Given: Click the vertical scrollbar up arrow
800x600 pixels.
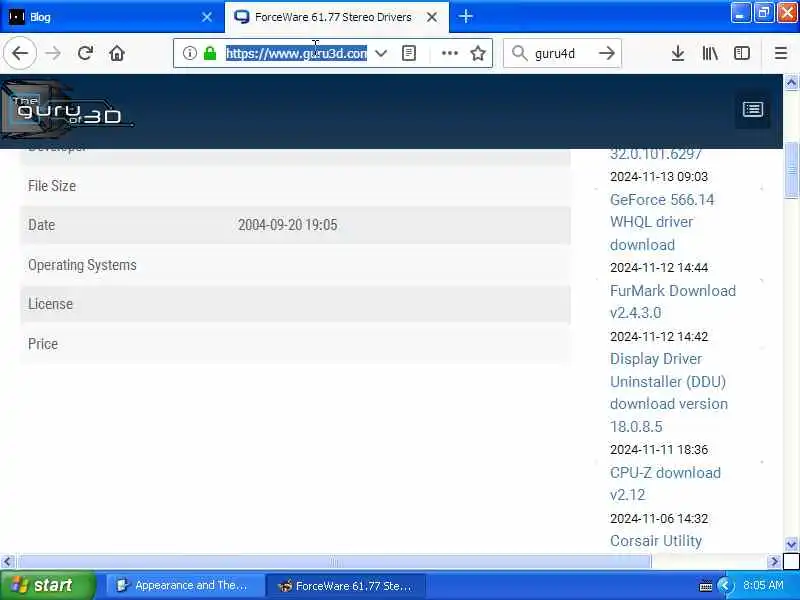Looking at the screenshot, I should [x=791, y=82].
